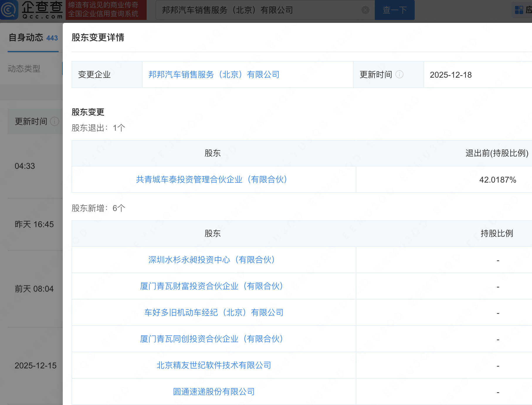Open 邦邦汽车销售服务（北京）有限公司 company link

point(214,75)
